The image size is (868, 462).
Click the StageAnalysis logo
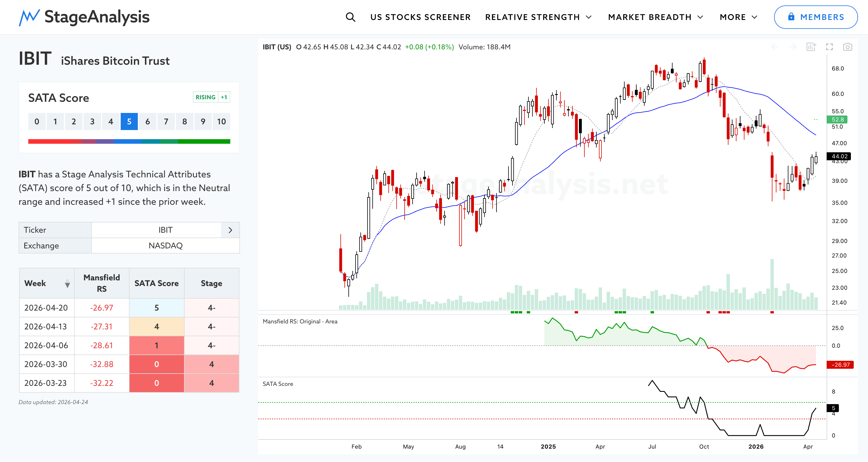(x=84, y=17)
